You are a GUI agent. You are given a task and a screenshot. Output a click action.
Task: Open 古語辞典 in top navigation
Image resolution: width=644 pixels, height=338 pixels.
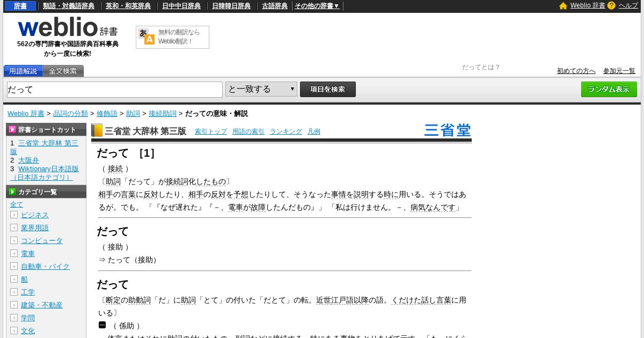[x=275, y=6]
